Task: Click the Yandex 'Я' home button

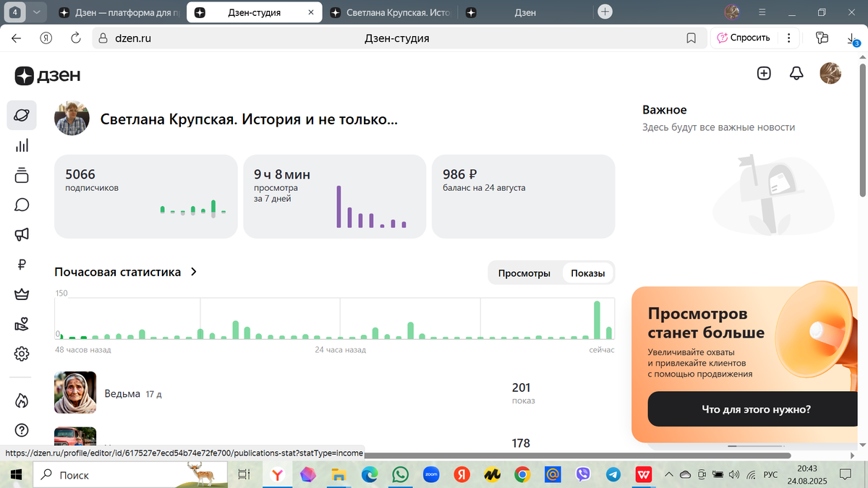Action: coord(46,38)
